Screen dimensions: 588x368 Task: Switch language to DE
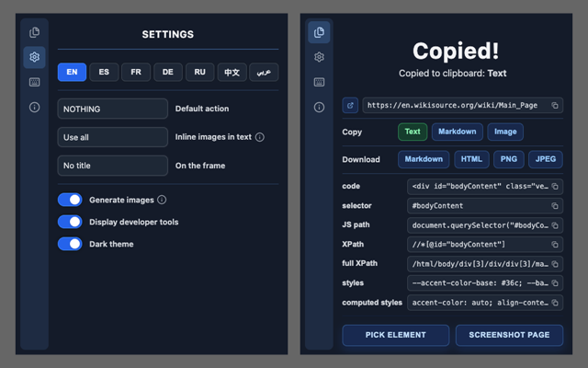[168, 72]
